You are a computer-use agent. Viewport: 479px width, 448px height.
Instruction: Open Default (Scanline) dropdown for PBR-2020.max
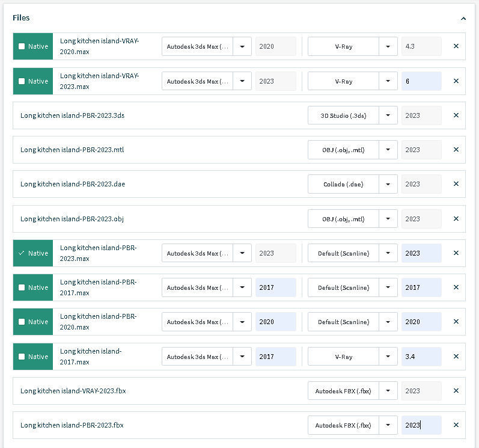coord(388,322)
